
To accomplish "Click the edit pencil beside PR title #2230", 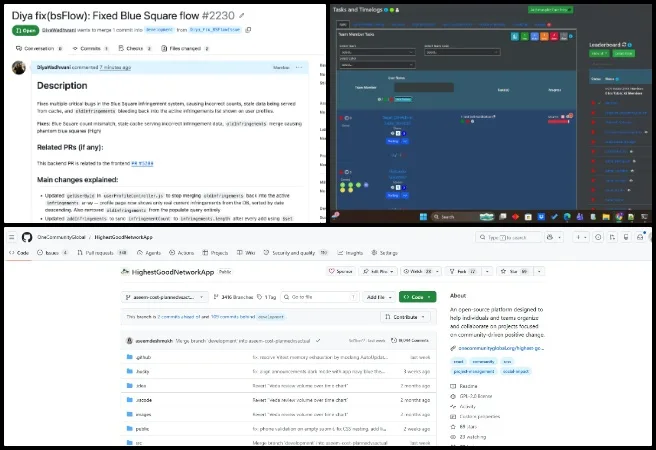I will pos(242,16).
